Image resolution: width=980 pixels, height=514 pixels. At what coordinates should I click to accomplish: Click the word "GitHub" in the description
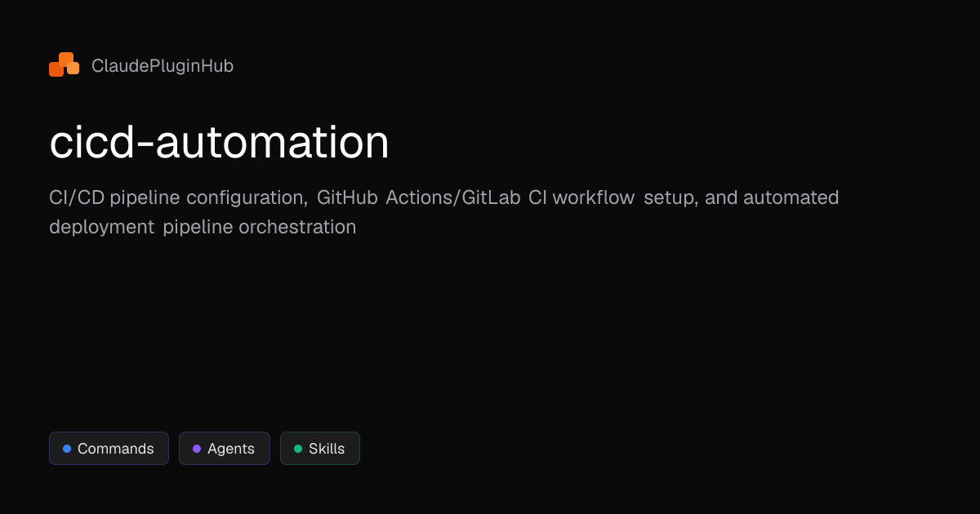pyautogui.click(x=347, y=197)
